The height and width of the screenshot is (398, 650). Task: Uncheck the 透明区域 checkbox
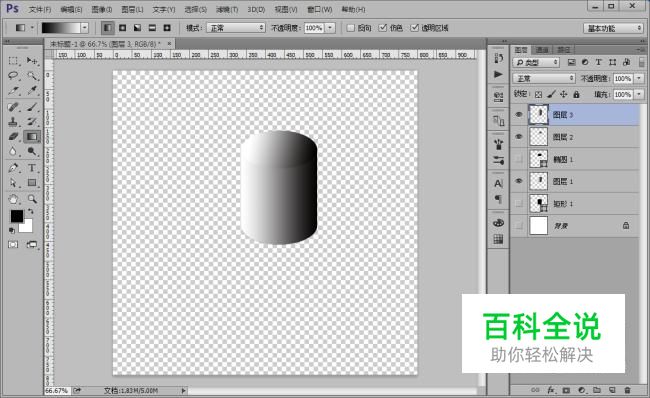point(415,28)
